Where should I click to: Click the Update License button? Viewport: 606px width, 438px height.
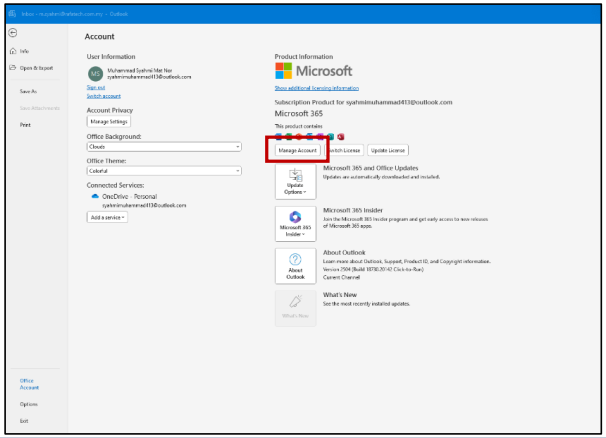click(x=388, y=150)
